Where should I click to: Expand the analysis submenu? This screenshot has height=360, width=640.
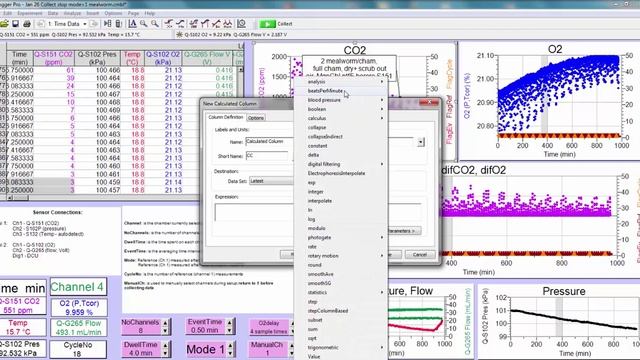[x=341, y=82]
